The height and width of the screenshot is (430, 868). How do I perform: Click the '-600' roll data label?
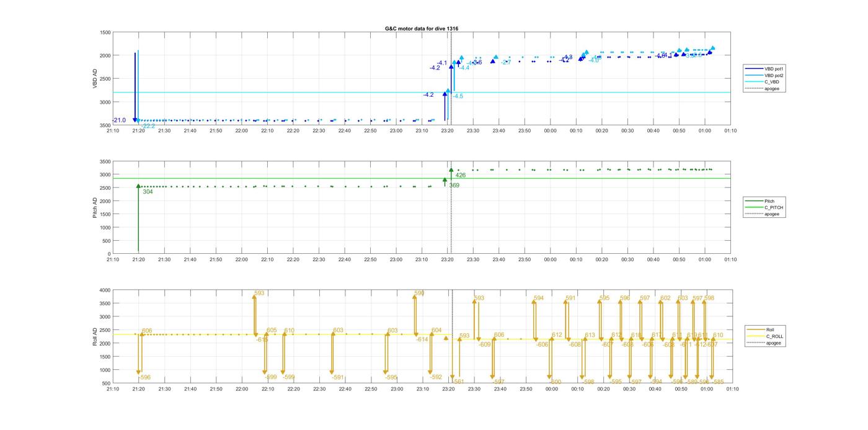click(556, 382)
